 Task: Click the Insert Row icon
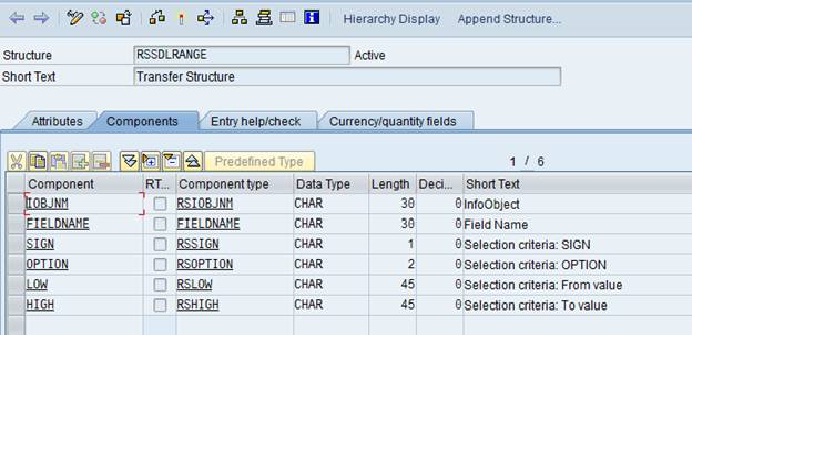[x=79, y=161]
